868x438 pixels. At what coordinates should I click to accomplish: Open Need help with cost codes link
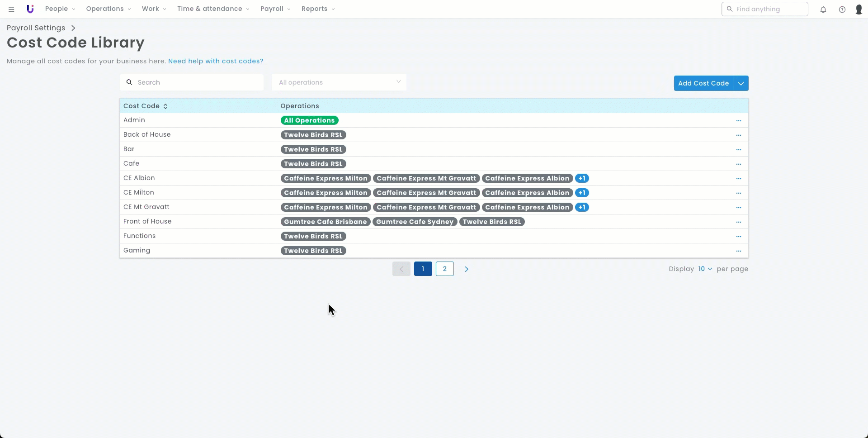pos(215,61)
